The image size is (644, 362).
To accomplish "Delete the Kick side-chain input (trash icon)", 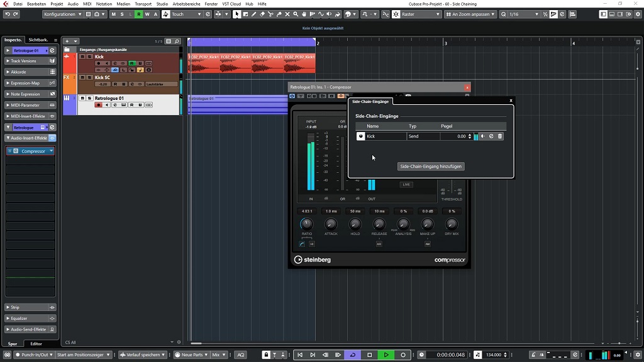I will click(x=500, y=136).
